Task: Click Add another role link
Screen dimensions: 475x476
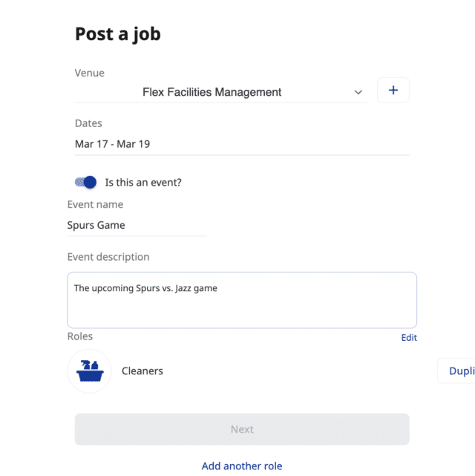Action: pyautogui.click(x=242, y=466)
